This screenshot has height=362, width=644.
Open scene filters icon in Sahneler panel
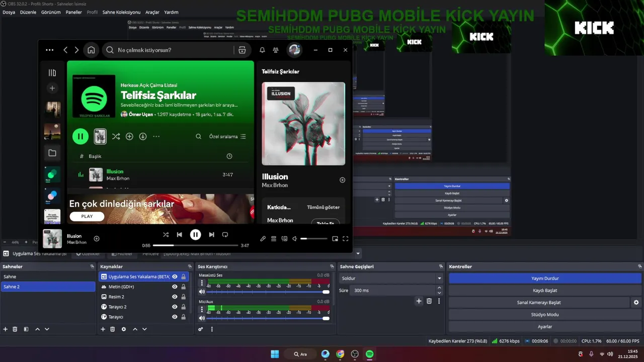pos(26,329)
